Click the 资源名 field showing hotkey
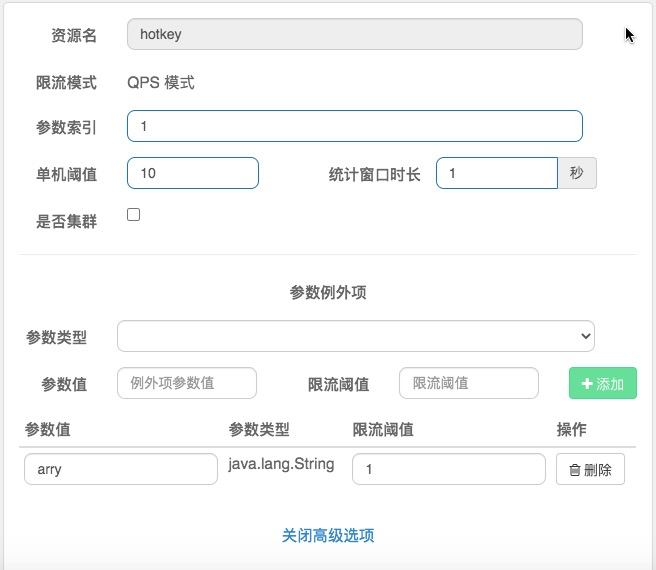Screen dimensions: 656x570 [355, 34]
